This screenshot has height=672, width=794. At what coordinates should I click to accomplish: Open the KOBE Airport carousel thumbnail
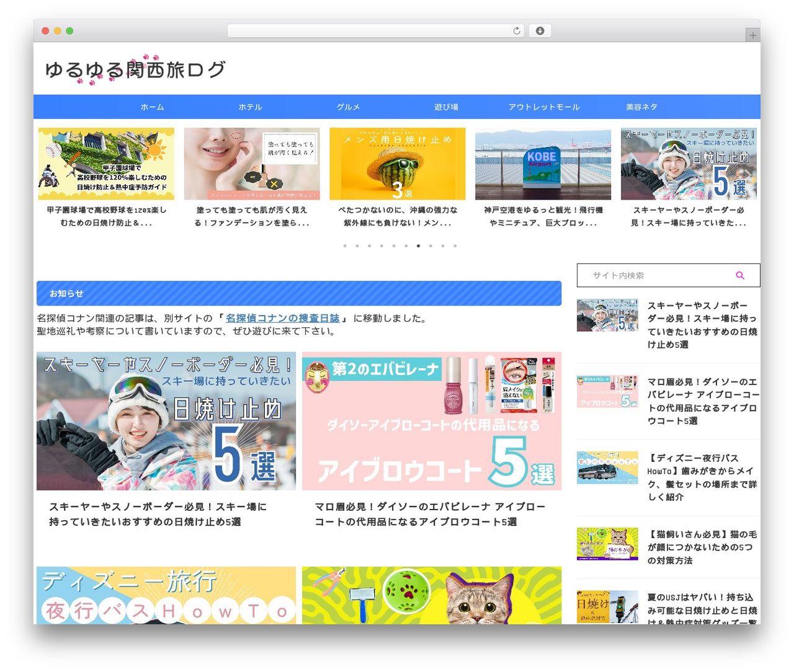click(x=543, y=164)
